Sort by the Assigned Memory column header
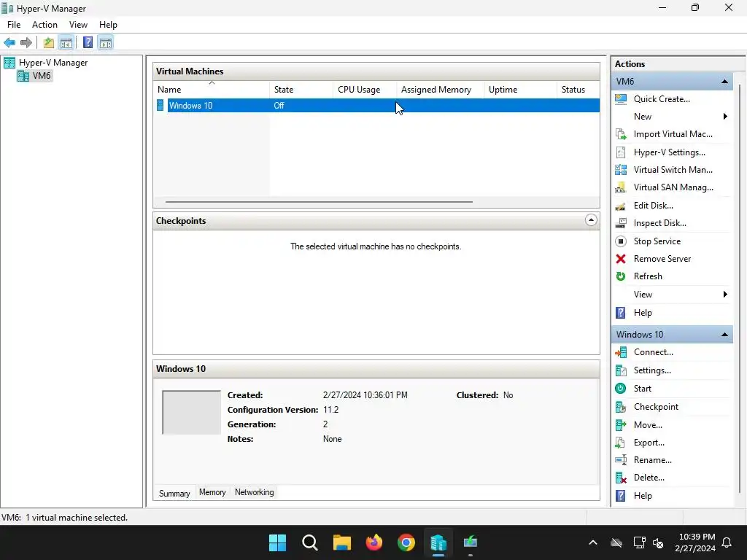The width and height of the screenshot is (747, 560). pos(440,90)
